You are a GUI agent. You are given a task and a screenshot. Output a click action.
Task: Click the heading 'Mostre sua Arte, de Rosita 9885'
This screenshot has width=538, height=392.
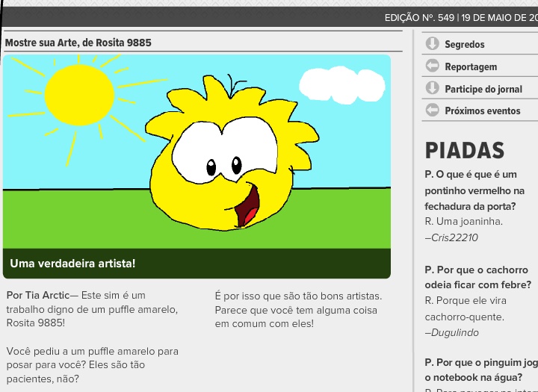click(78, 43)
